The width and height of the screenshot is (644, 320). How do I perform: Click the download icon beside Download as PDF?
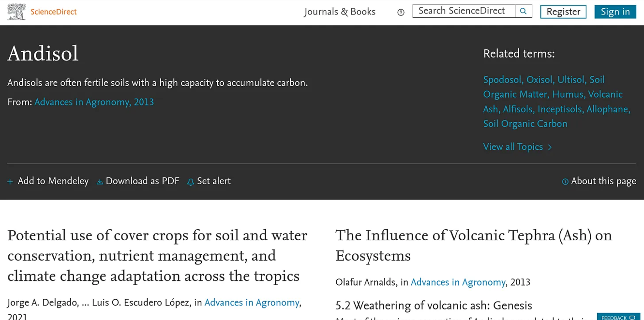(100, 182)
